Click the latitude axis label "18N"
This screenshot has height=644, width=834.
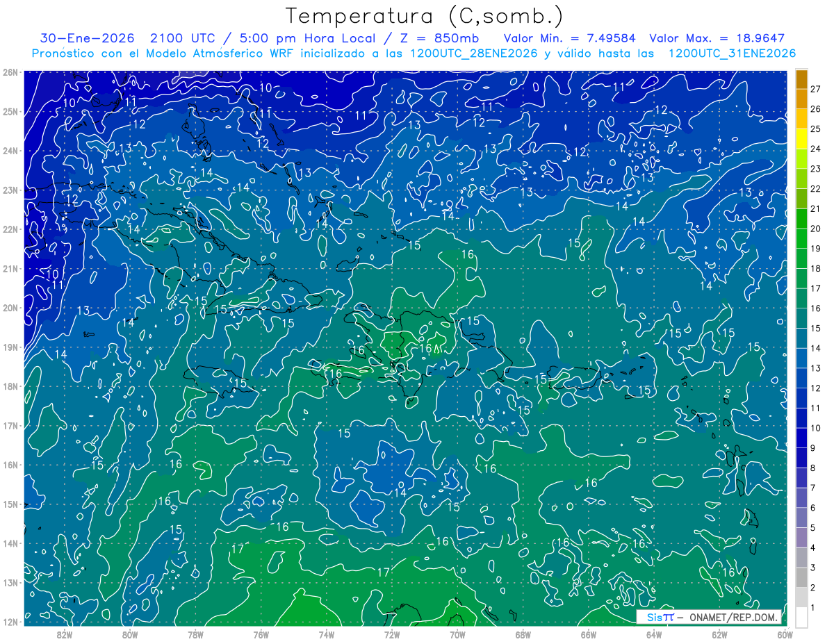click(x=10, y=386)
